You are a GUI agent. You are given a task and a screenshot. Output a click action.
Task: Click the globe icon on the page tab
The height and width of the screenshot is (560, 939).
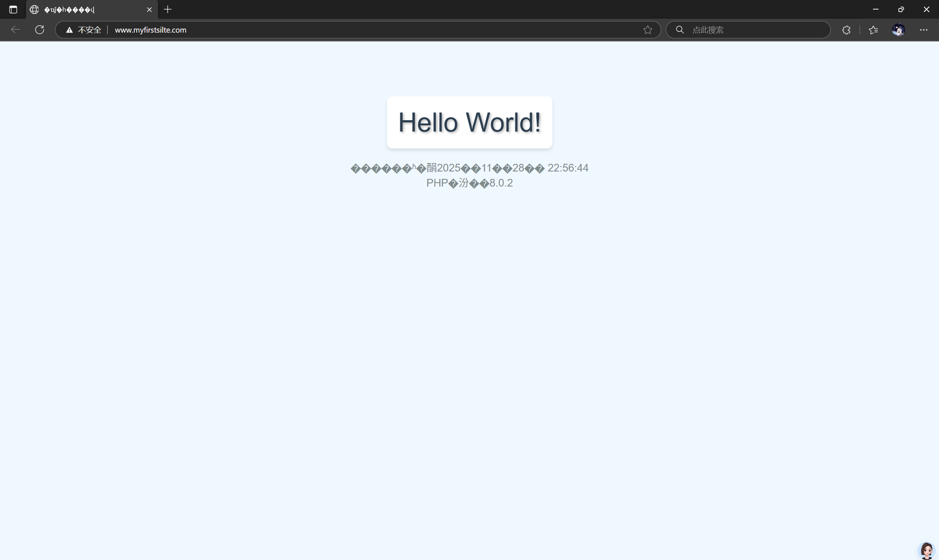(x=34, y=10)
